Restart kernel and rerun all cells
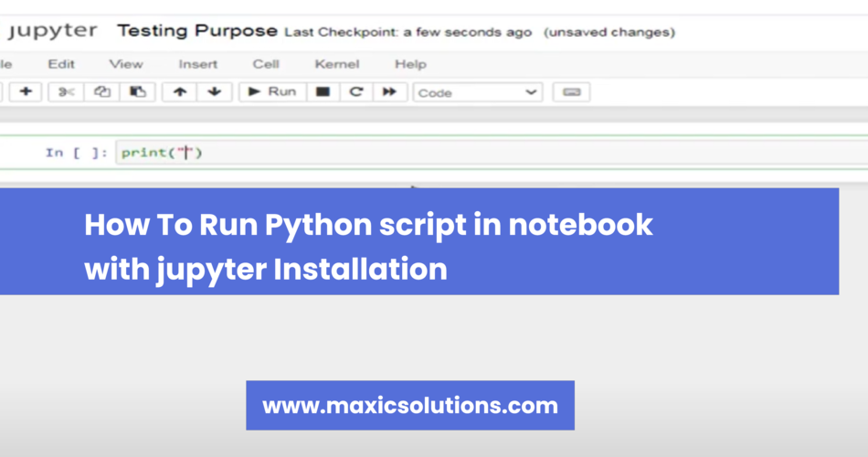This screenshot has height=457, width=868. tap(389, 92)
